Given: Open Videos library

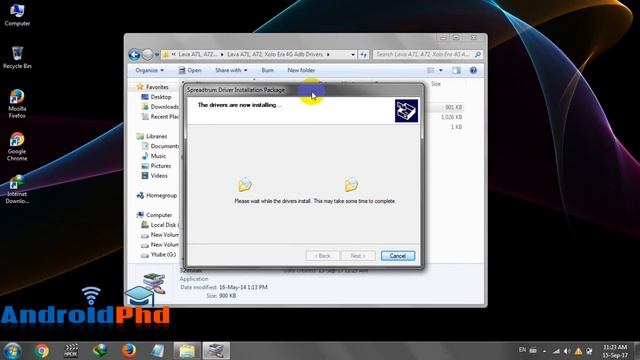Looking at the screenshot, I should tap(159, 176).
